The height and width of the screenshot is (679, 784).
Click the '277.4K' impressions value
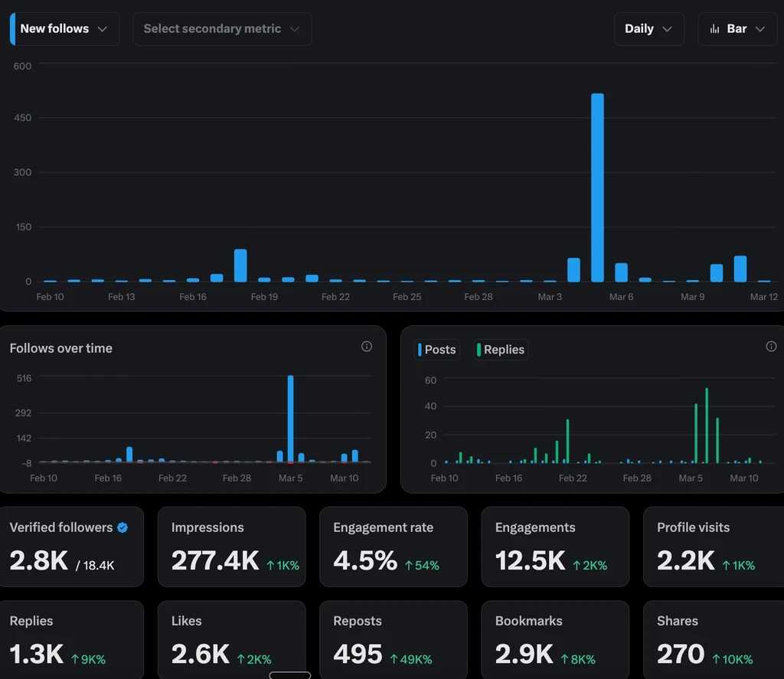[215, 560]
